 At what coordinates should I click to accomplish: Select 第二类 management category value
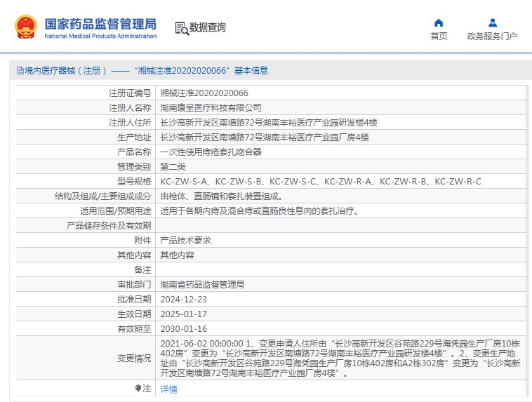[x=173, y=167]
